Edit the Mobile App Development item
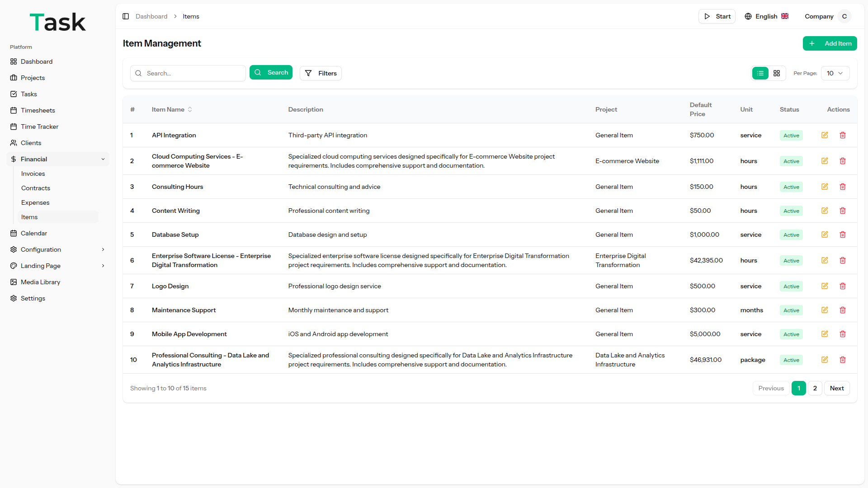 [x=825, y=334]
